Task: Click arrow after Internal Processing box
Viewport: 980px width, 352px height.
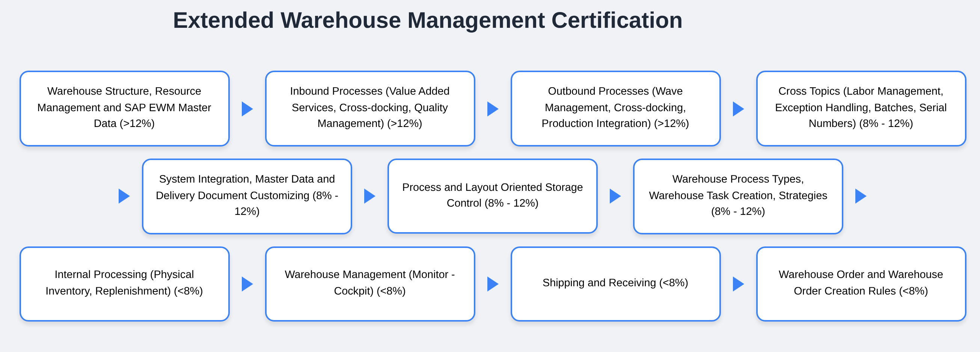Action: [x=247, y=284]
